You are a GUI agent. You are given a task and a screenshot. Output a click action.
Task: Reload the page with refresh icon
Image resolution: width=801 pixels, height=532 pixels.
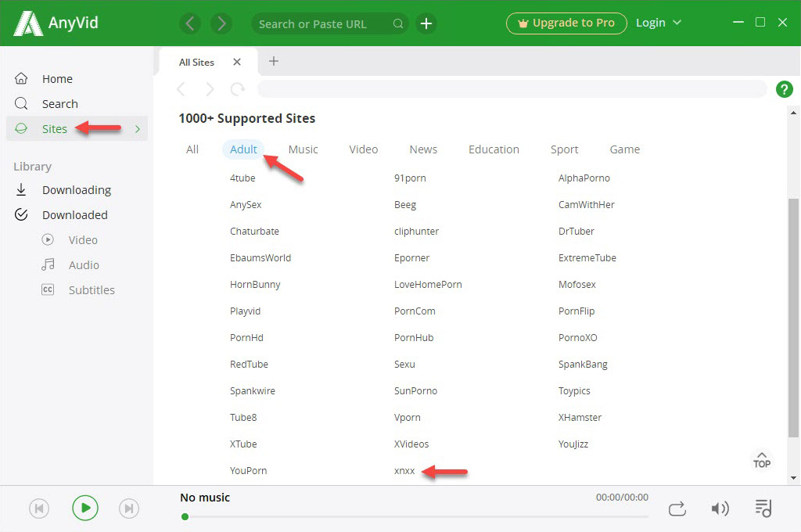(x=238, y=89)
